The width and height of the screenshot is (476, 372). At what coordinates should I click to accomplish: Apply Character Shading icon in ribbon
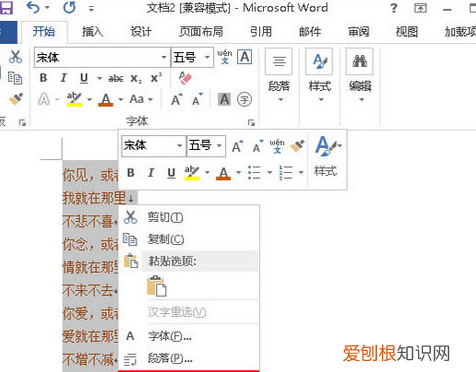click(224, 99)
